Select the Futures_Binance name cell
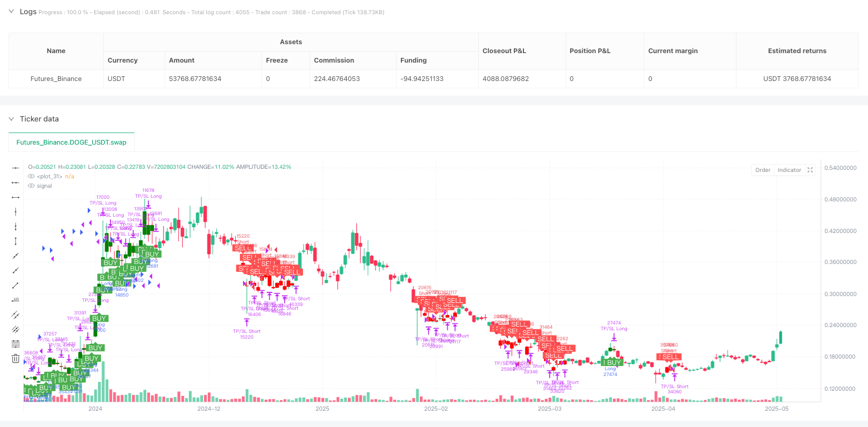This screenshot has height=427, width=868. tap(56, 79)
